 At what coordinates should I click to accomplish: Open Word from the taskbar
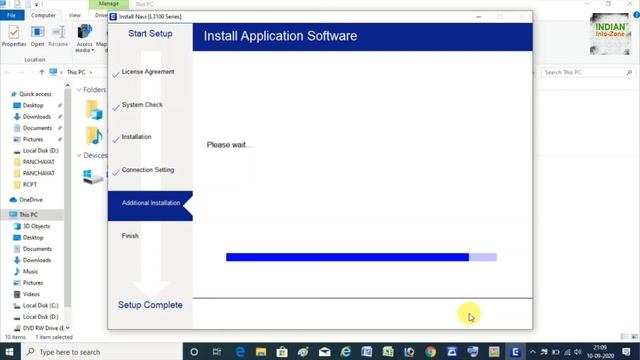coord(367,352)
